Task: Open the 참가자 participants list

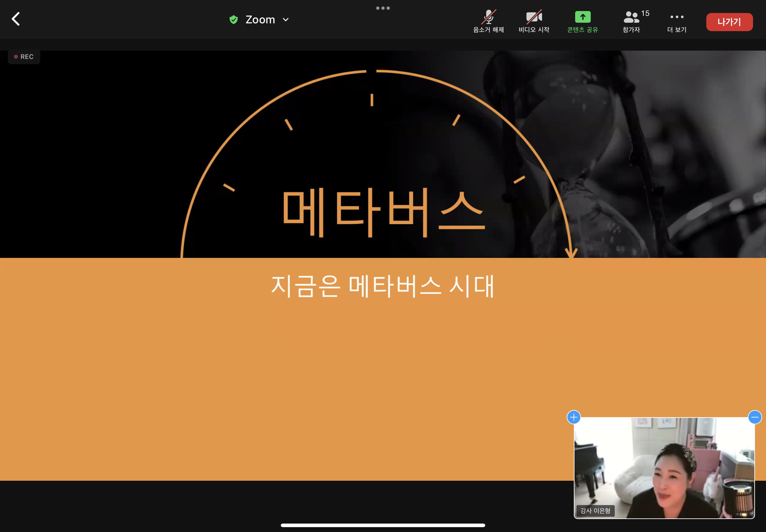Action: click(x=631, y=22)
